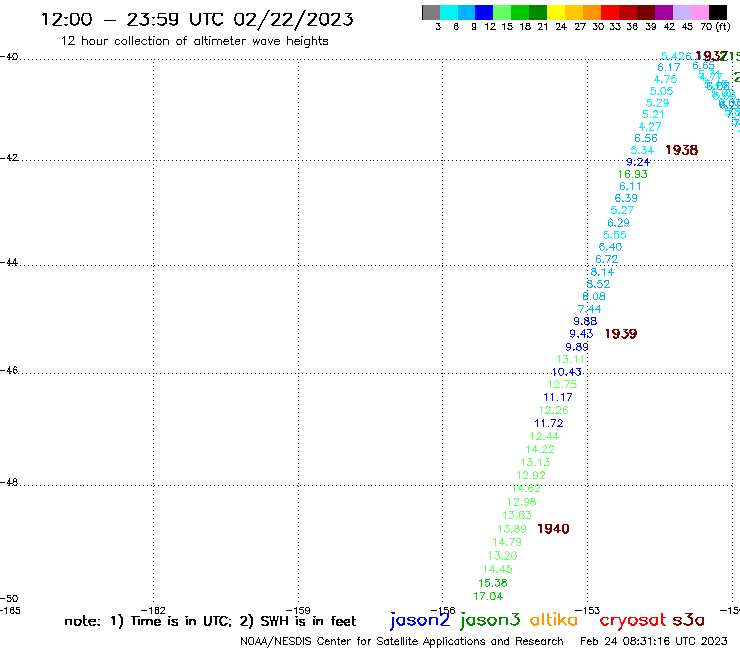
Task: Click the pink swatch in the color scale
Action: click(x=699, y=12)
